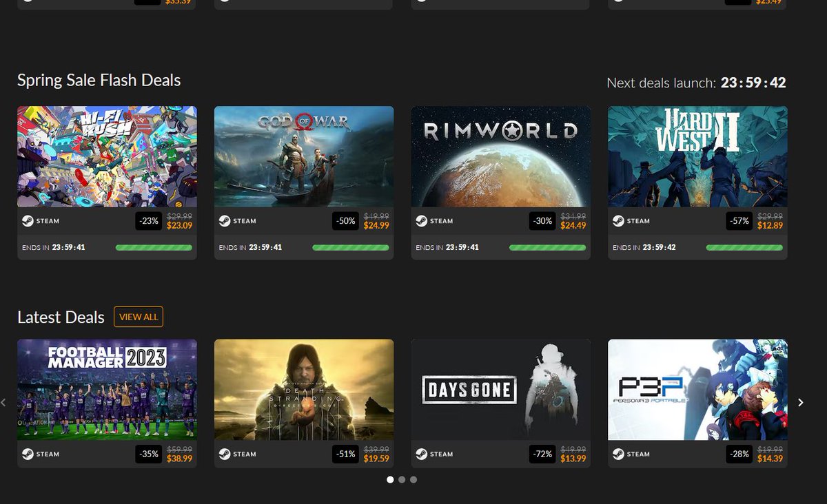Screen dimensions: 827x504
Task: Click the crossed-out $59.99 original price
Action: point(181,449)
